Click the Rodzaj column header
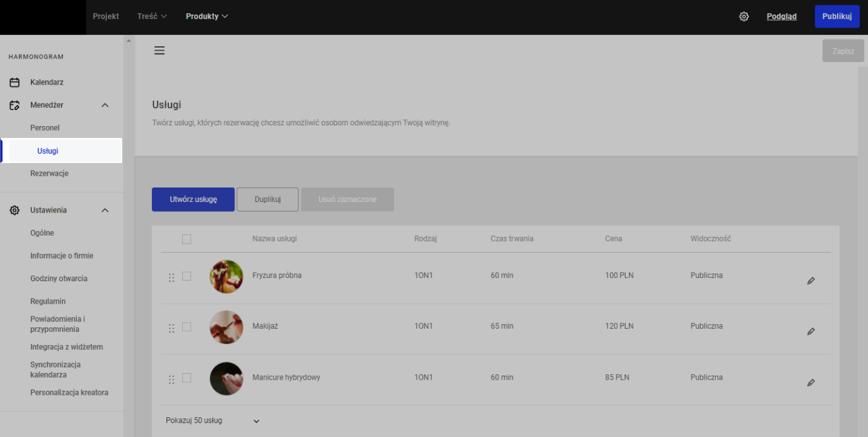Image resolution: width=868 pixels, height=437 pixels. tap(426, 239)
